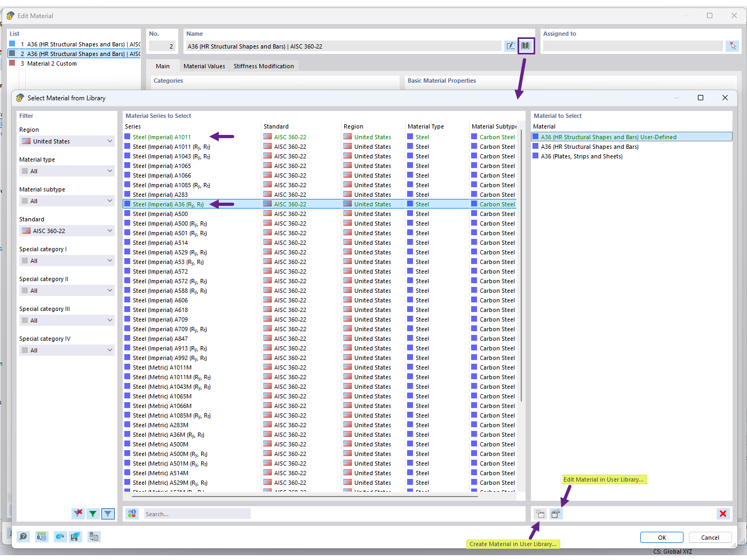This screenshot has height=560, width=747.
Task: Edit the material name using the pencil icon
Action: pos(511,46)
